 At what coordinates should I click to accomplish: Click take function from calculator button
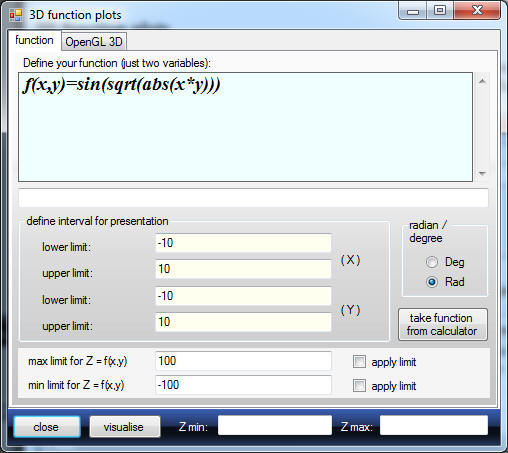point(443,324)
